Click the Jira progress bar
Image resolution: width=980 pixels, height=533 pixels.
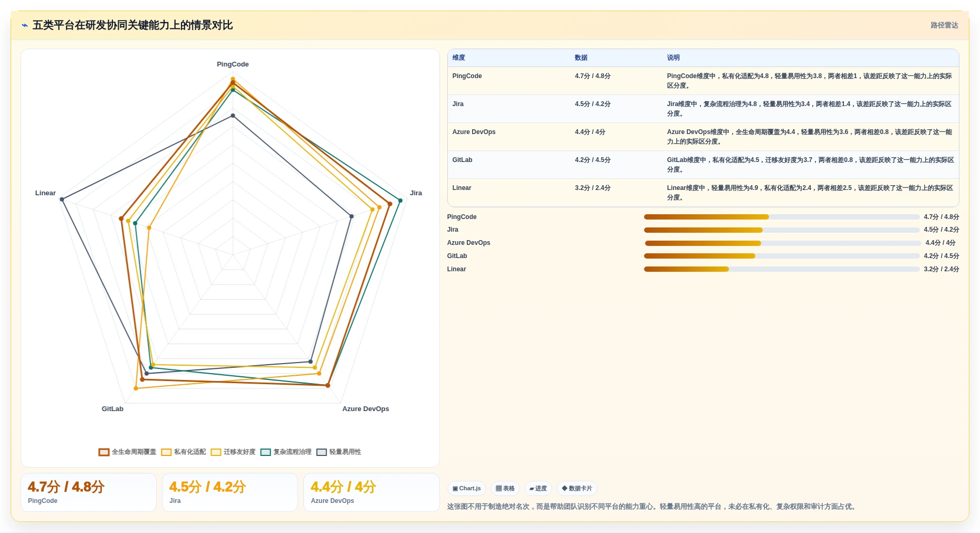pyautogui.click(x=782, y=230)
